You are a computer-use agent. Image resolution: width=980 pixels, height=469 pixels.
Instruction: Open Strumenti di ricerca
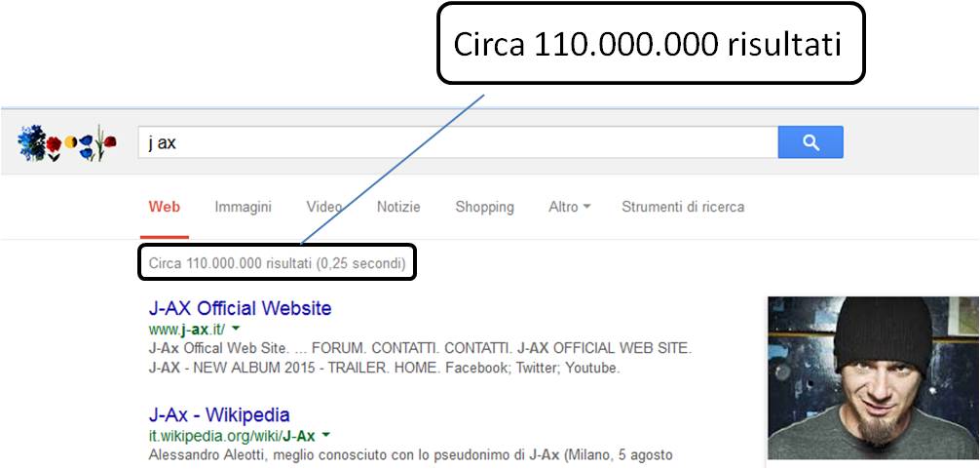coord(683,207)
